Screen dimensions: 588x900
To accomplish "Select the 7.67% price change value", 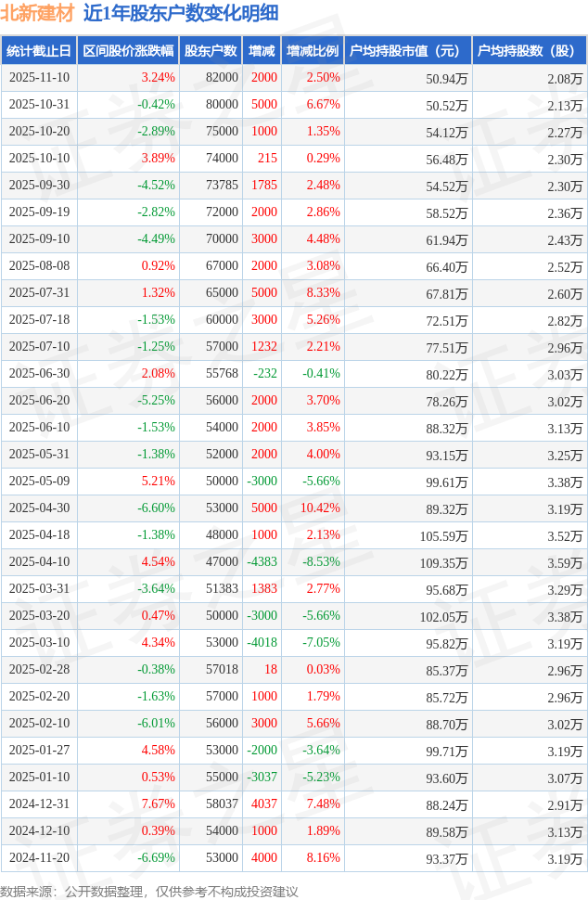I will coord(158,804).
